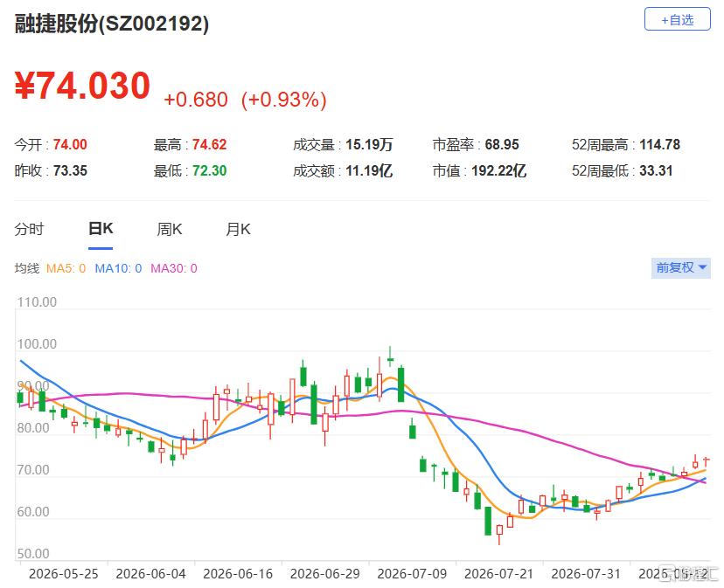Click the 110.00 price axis label
Image resolution: width=724 pixels, height=588 pixels.
coord(37,301)
